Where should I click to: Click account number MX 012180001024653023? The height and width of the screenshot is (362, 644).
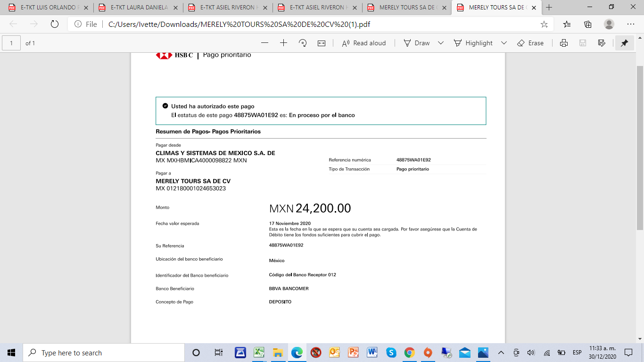coord(190,189)
